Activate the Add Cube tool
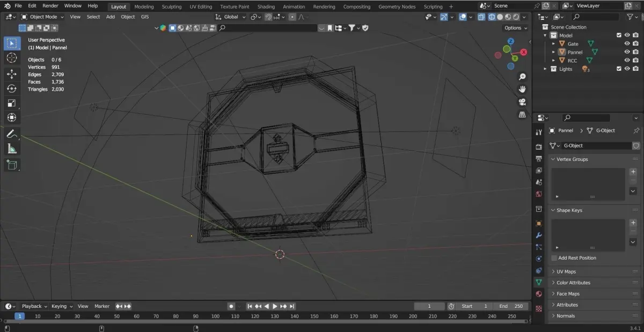Viewport: 644px width, 332px height. (x=12, y=165)
